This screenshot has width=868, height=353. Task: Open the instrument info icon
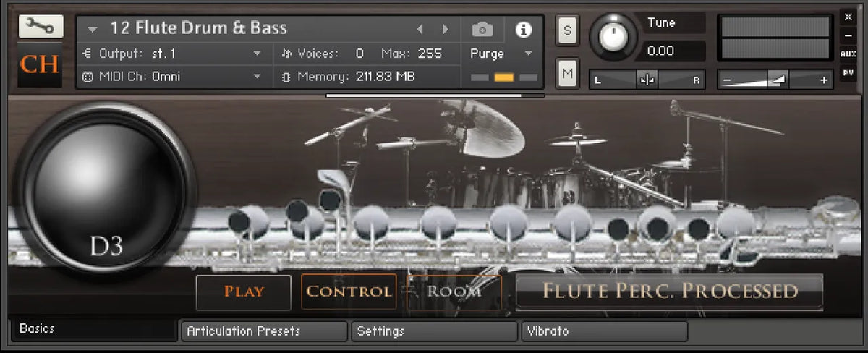point(523,30)
